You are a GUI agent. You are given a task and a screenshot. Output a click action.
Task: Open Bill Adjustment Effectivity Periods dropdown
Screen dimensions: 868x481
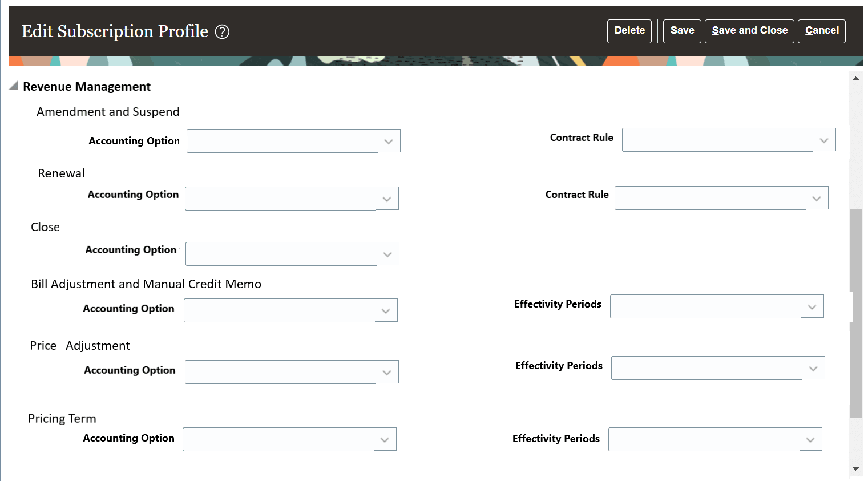click(x=717, y=306)
